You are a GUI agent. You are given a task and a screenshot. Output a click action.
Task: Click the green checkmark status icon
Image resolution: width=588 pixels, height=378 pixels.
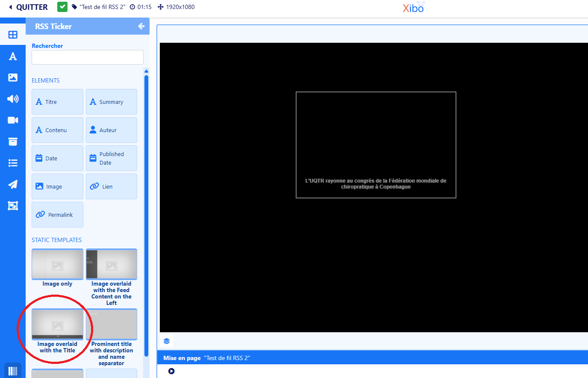point(62,7)
